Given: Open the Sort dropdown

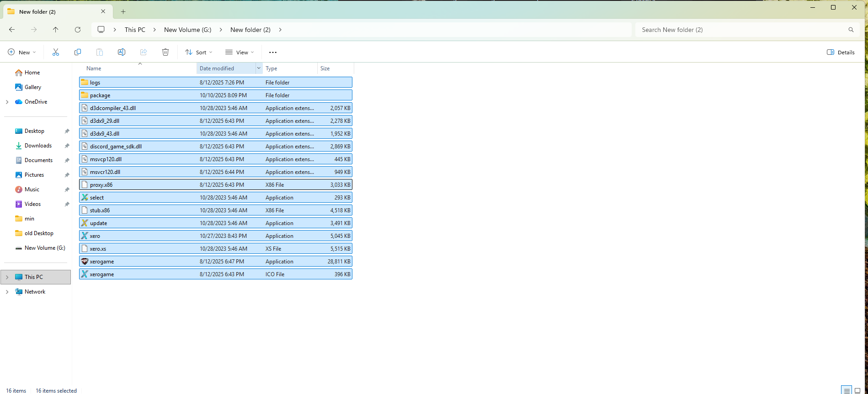Looking at the screenshot, I should (x=198, y=53).
